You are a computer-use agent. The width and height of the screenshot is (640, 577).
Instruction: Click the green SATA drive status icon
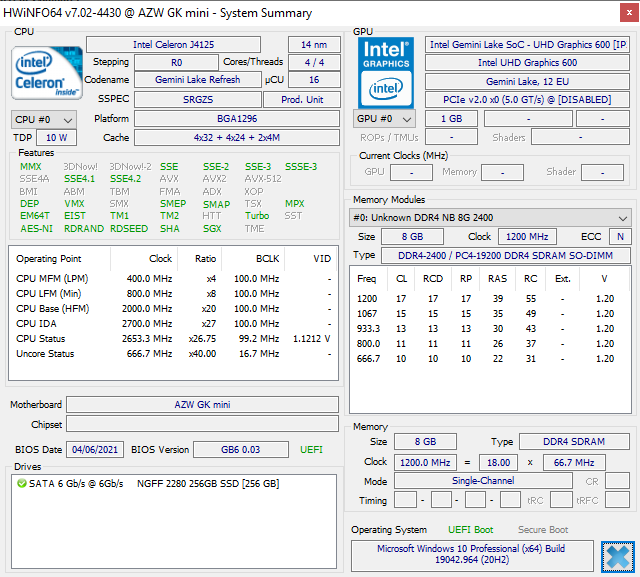click(22, 484)
